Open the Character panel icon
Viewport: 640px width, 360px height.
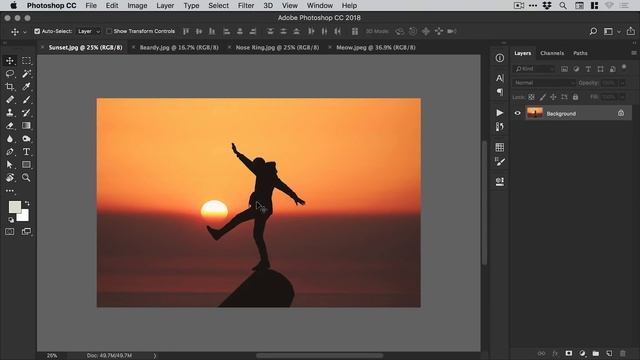500,78
